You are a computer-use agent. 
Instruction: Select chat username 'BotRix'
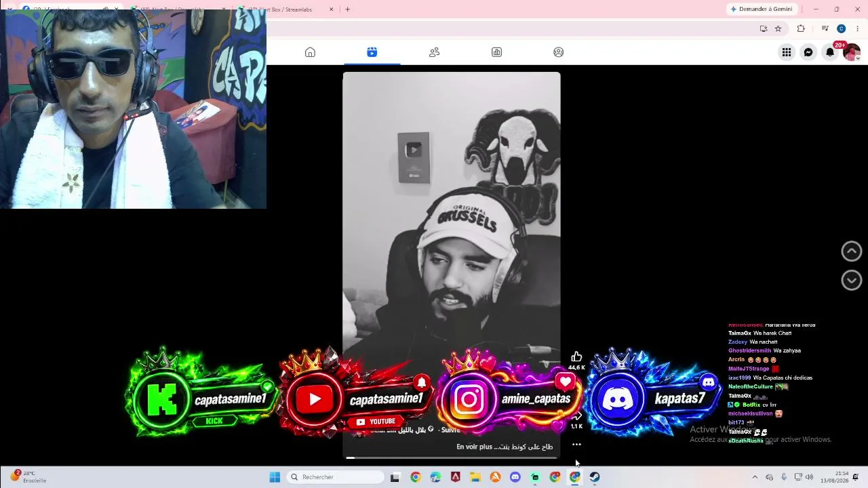[x=751, y=405]
